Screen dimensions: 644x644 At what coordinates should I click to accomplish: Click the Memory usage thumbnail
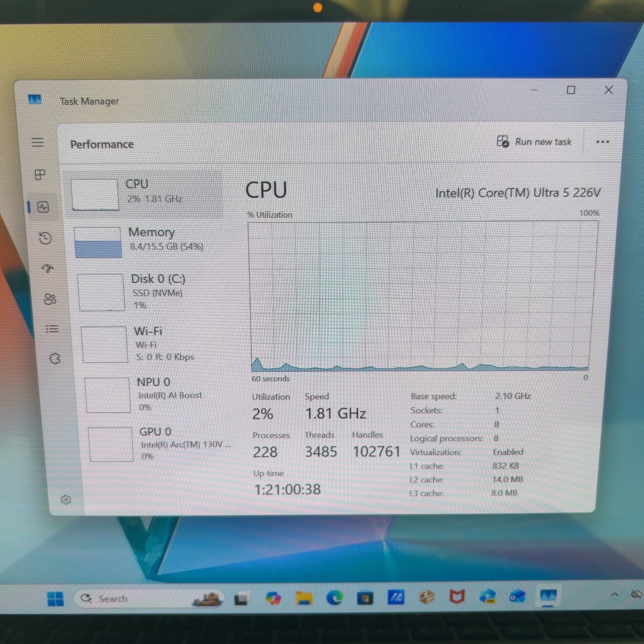pos(98,242)
